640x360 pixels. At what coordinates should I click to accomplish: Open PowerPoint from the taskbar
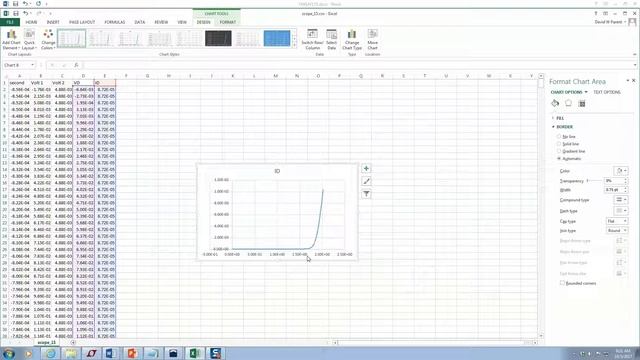[x=132, y=353]
